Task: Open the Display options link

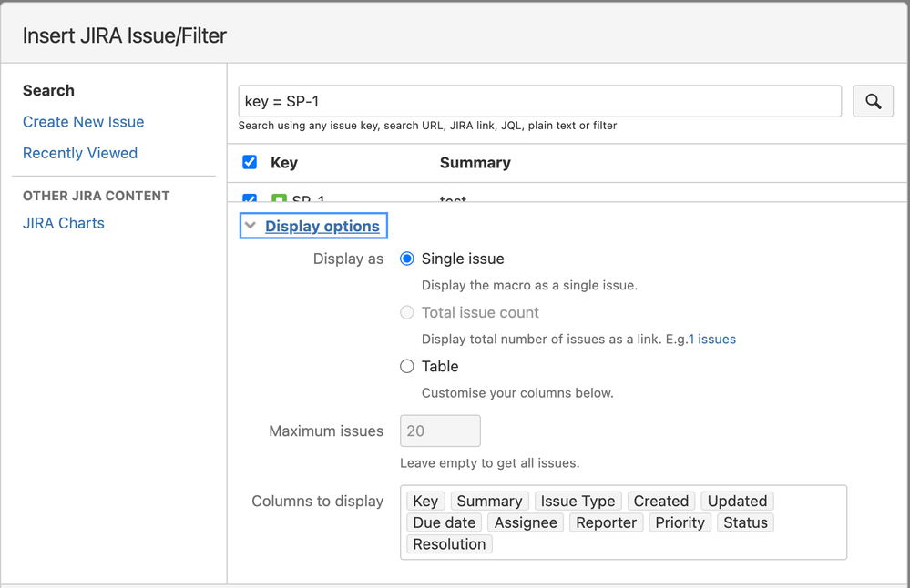Action: [x=322, y=226]
